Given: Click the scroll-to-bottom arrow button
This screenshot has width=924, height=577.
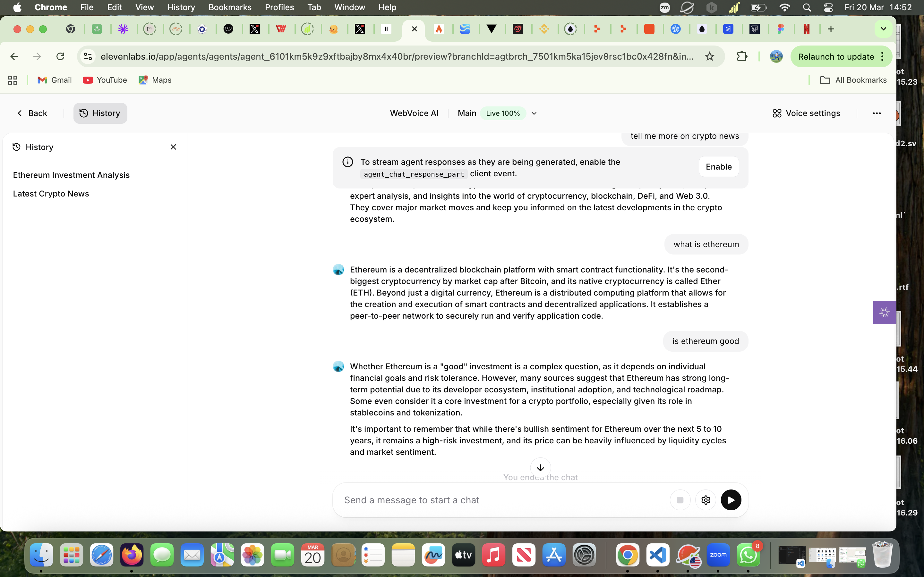Looking at the screenshot, I should pos(540,467).
